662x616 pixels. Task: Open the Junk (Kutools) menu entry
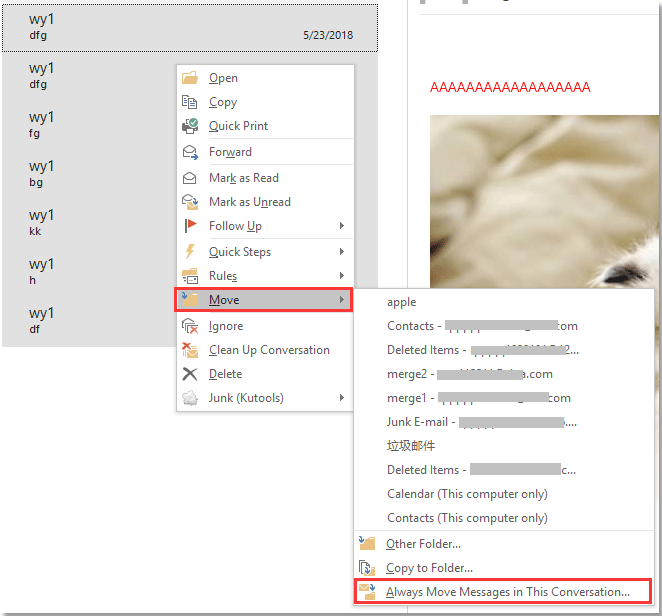[265, 398]
